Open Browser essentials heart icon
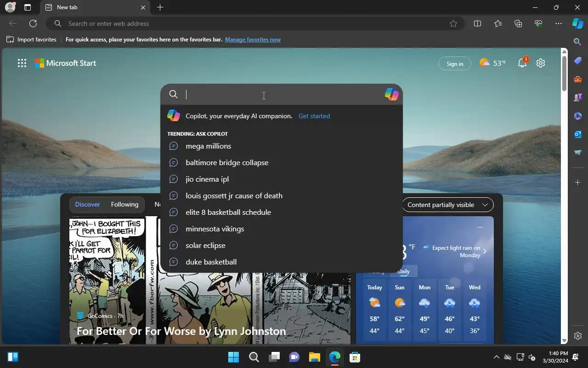Viewport: 588px width, 368px height. click(538, 23)
